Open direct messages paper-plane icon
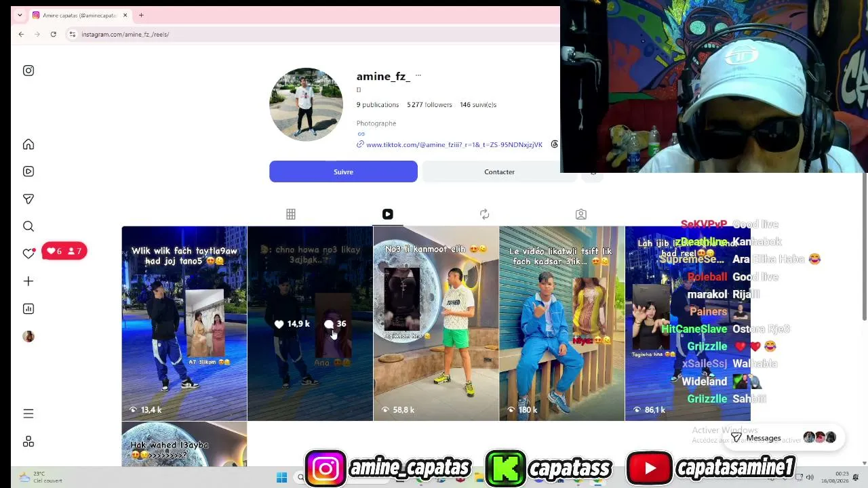Image resolution: width=868 pixels, height=488 pixels. point(28,199)
